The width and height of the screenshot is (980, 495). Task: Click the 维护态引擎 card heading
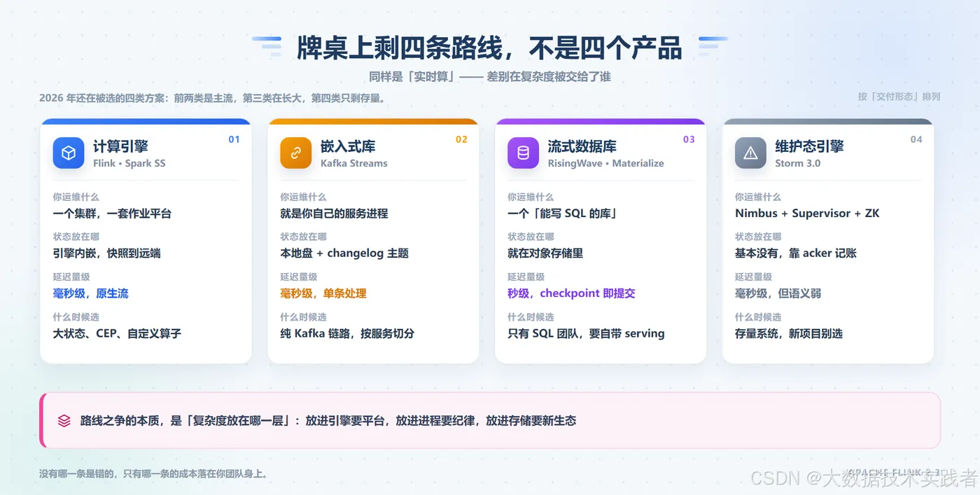[x=809, y=146]
